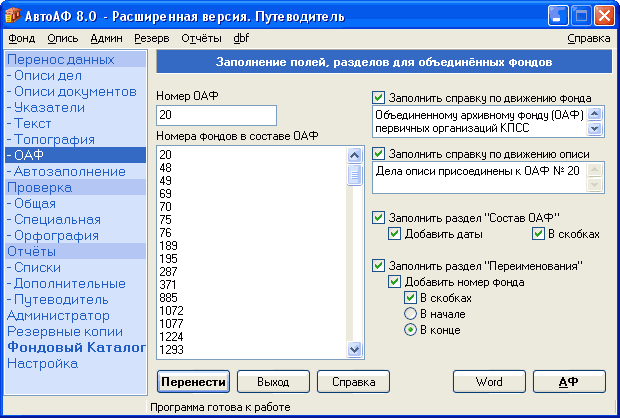Click the АвтоАФ application icon in title bar
The width and height of the screenshot is (620, 418).
tap(12, 16)
